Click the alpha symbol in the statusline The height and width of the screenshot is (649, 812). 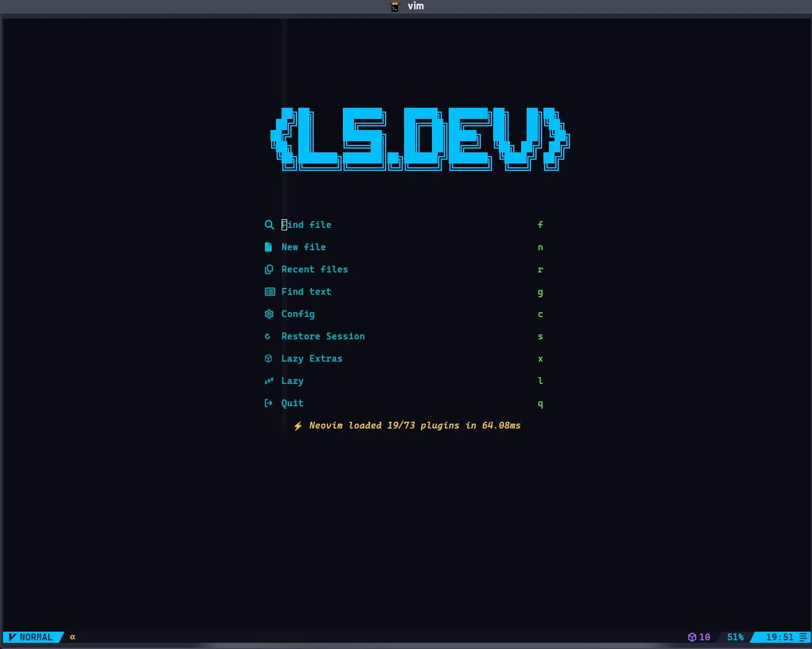tap(72, 637)
